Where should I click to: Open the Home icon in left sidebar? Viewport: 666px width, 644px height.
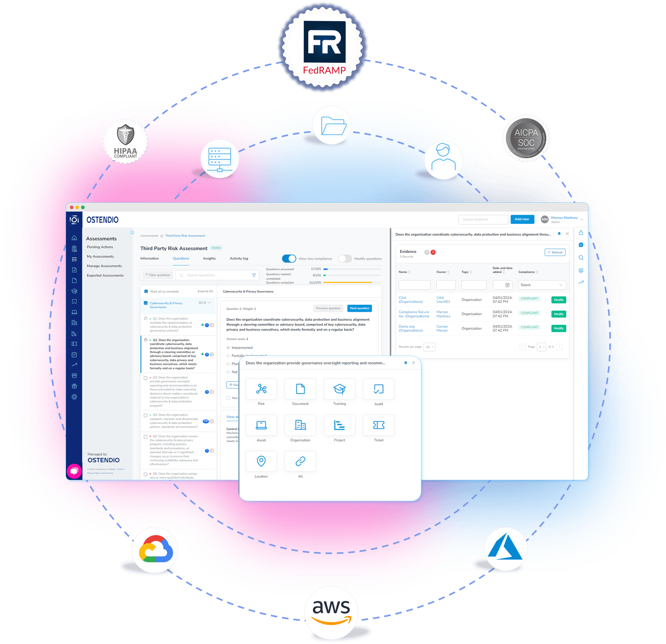74,238
